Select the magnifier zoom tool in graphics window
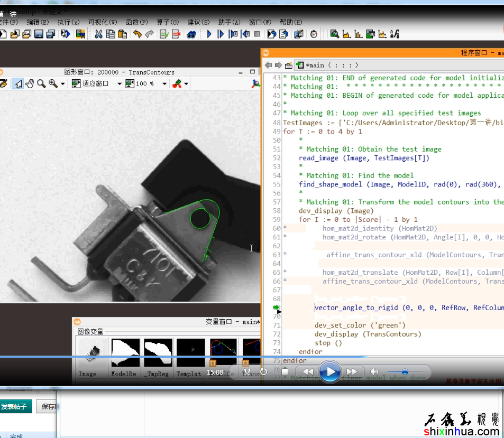This screenshot has width=504, height=438. pyautogui.click(x=41, y=83)
